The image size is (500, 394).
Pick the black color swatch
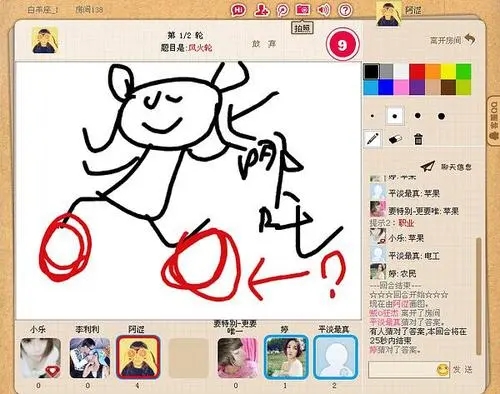tap(371, 71)
